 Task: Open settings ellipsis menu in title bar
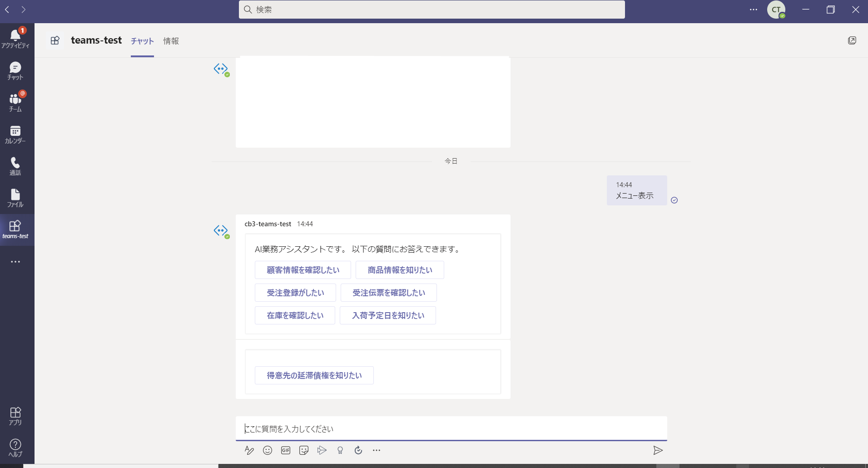click(754, 10)
